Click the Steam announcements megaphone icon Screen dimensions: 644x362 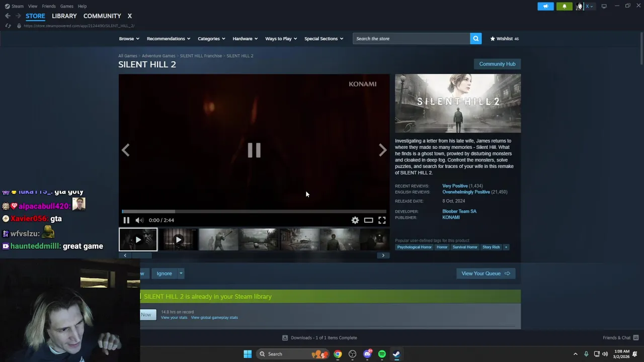545,6
